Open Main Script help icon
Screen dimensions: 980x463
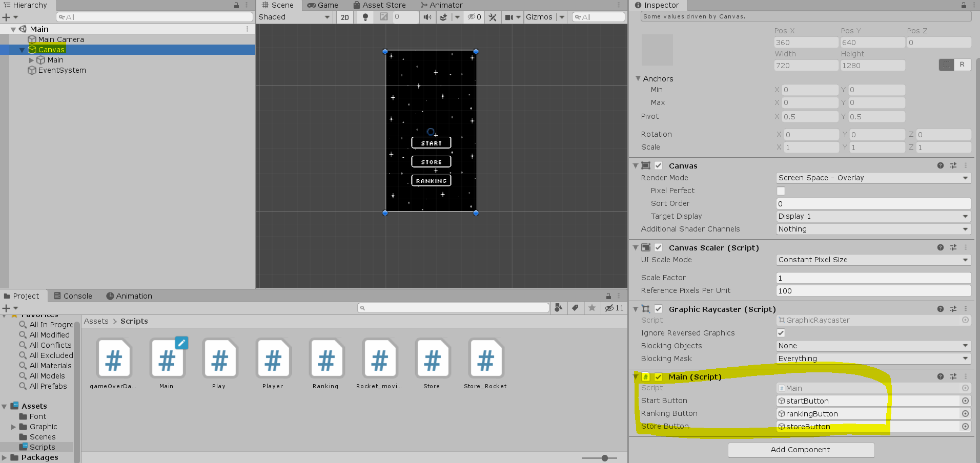[941, 376]
